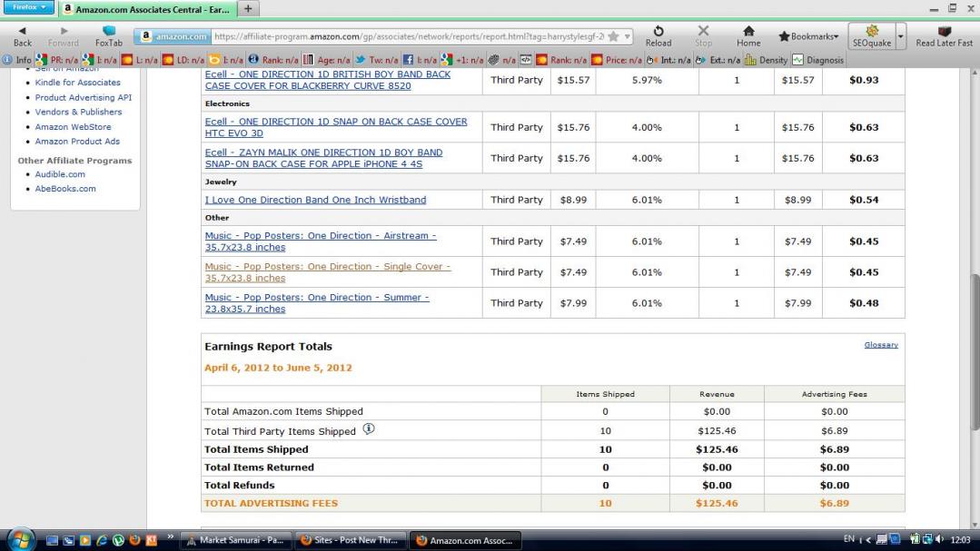Click the Facebook likes parameter
The width and height of the screenshot is (980, 551).
coord(420,60)
